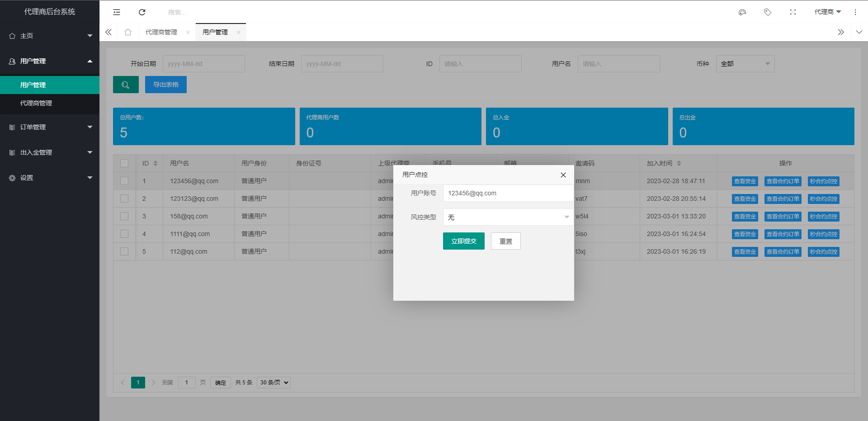Click the 开始日期 date input field
The height and width of the screenshot is (421, 868).
tap(203, 64)
